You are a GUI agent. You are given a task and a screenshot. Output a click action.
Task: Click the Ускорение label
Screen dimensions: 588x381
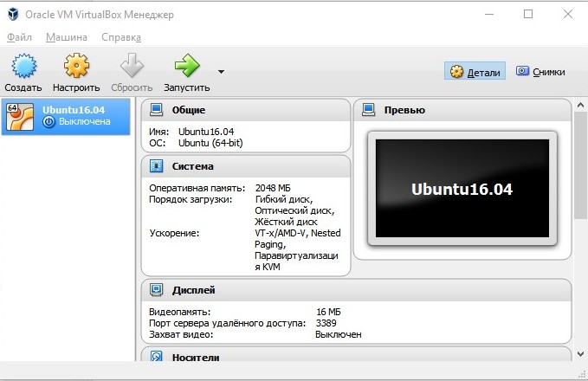pyautogui.click(x=174, y=233)
